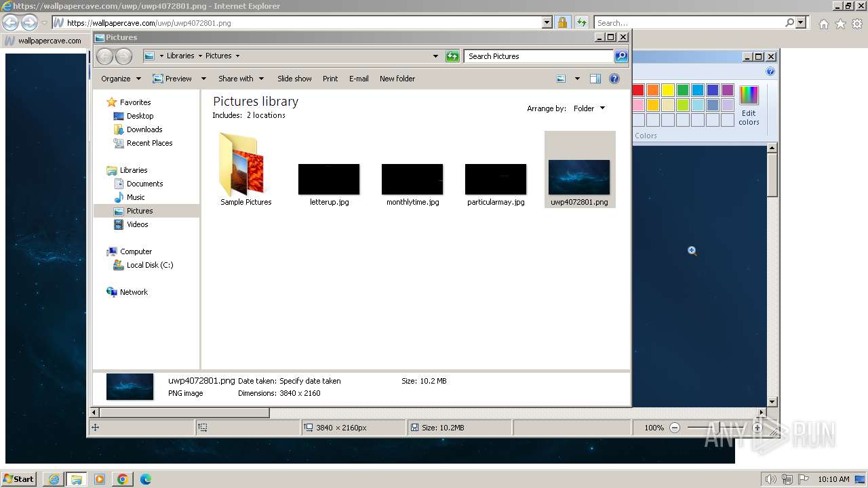The height and width of the screenshot is (488, 868).
Task: Click the IE security lock icon
Action: [562, 22]
